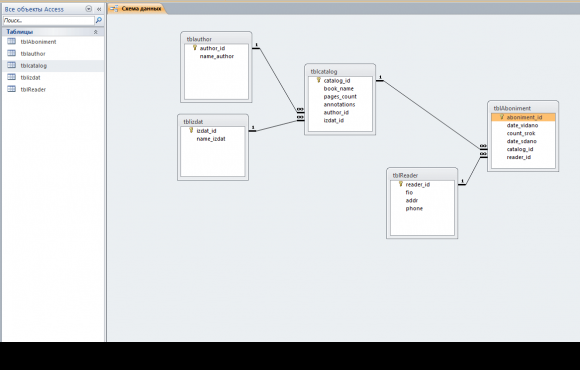The width and height of the screenshot is (580, 370).
Task: Click the tblizdat table title bar
Action: 213,121
